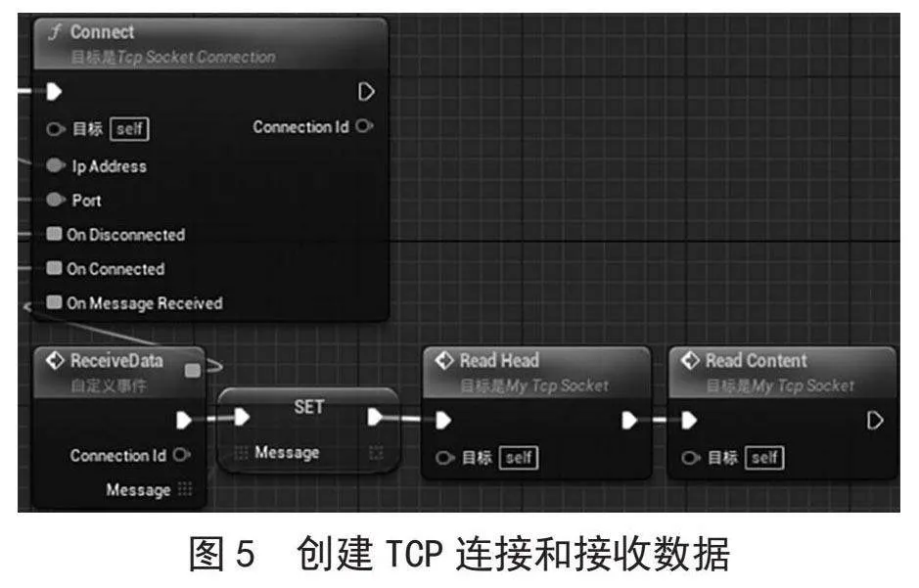Click the ReceiveData red delegate output pin
The image size is (919, 588).
click(x=192, y=370)
